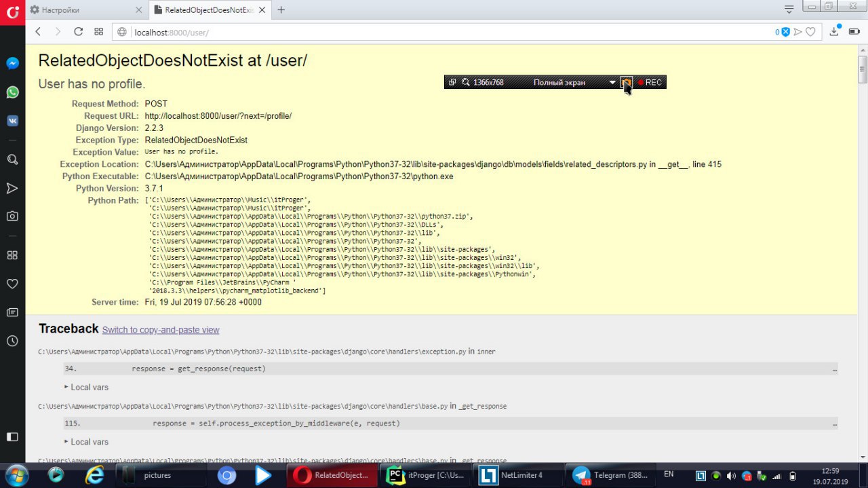Click the EN language indicator in tray

669,474
